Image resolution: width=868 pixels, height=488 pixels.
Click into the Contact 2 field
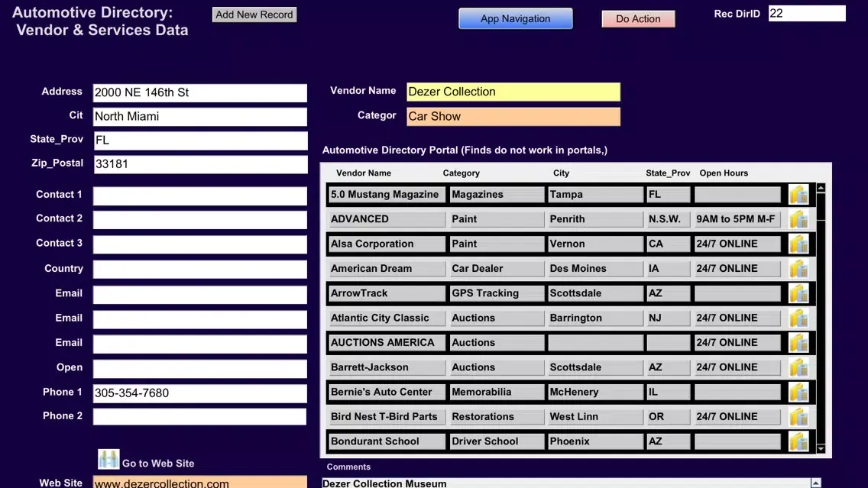tap(200, 220)
